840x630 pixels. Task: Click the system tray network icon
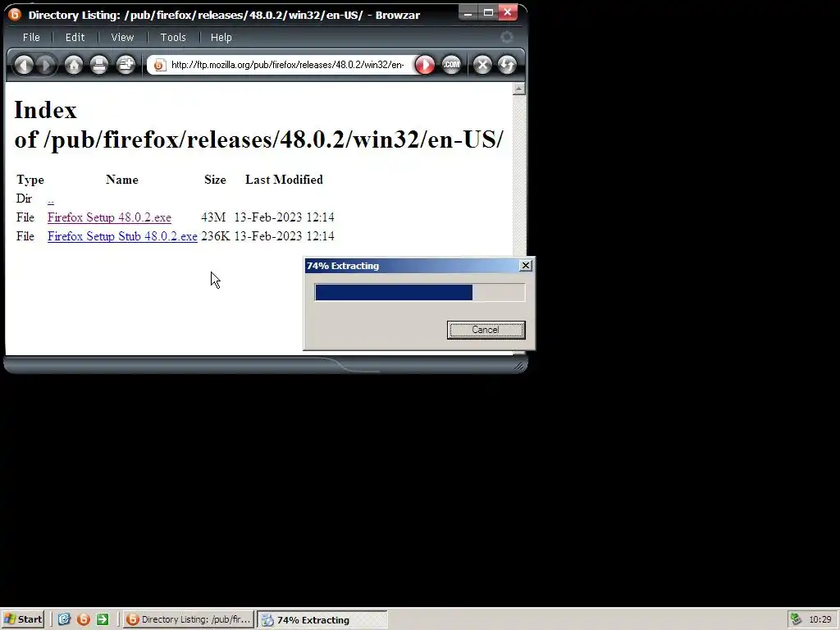click(796, 620)
